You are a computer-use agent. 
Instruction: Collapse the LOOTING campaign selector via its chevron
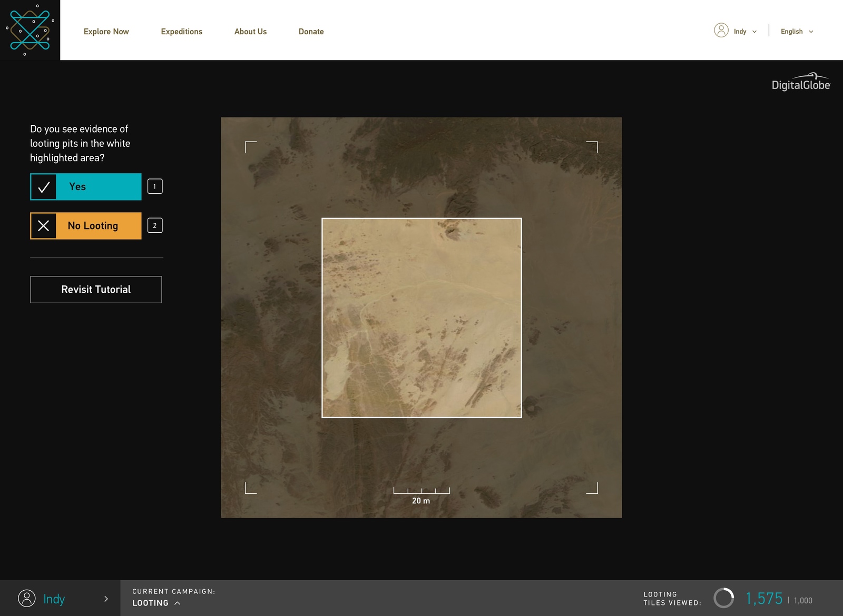coord(178,603)
